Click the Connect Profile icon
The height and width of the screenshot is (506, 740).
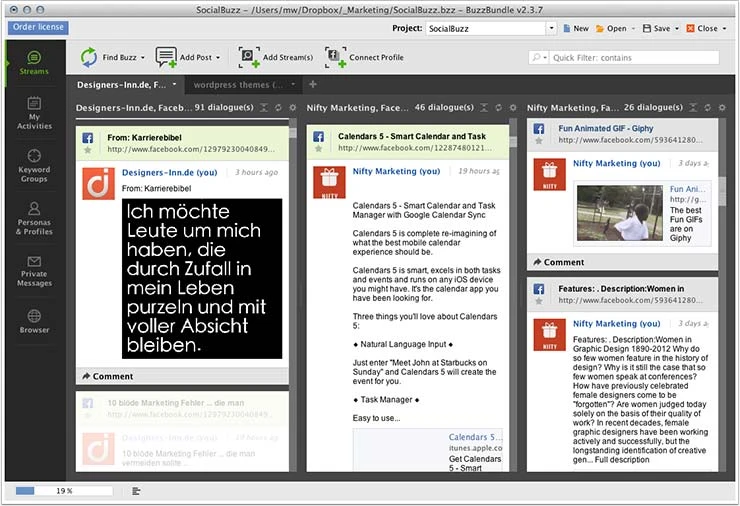tap(336, 57)
